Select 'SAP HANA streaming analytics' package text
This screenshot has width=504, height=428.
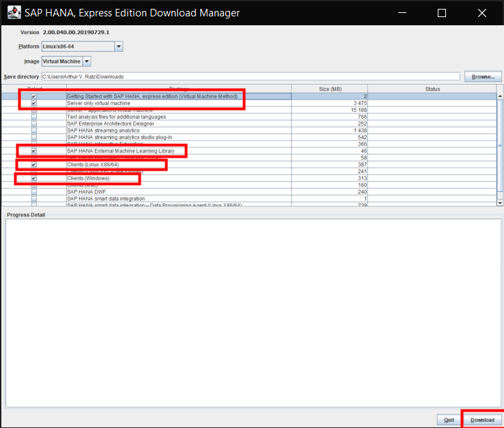coord(103,130)
